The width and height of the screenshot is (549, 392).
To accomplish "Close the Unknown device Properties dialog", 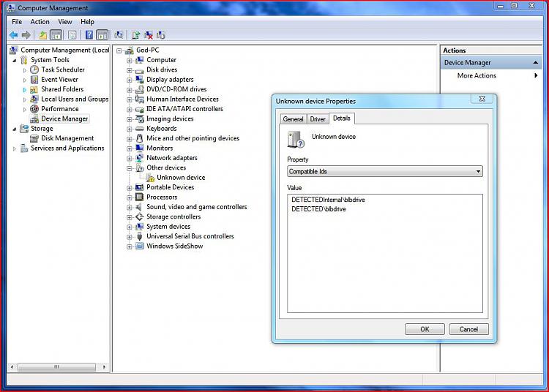I will (x=482, y=99).
